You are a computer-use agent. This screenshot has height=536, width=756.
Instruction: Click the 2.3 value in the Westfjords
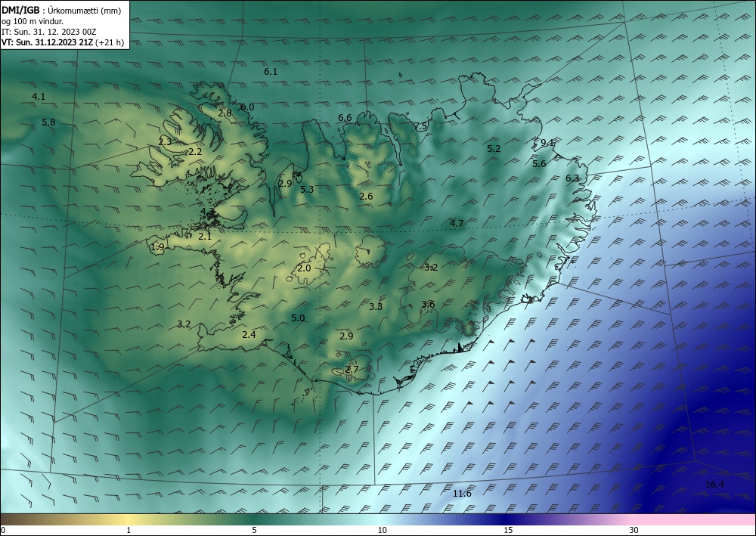pyautogui.click(x=165, y=141)
